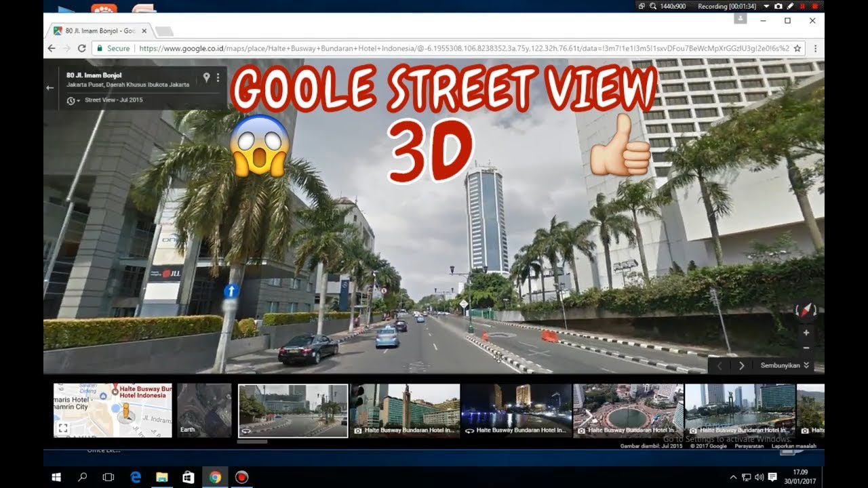Click the carousel horizontal scrollbar
Image resolution: width=868 pixels, height=488 pixels.
(252, 441)
